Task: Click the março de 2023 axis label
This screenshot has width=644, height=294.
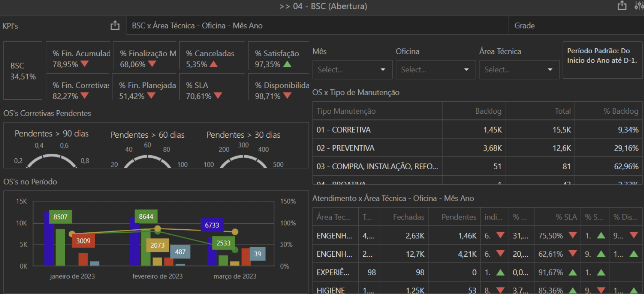Action: coord(235,276)
